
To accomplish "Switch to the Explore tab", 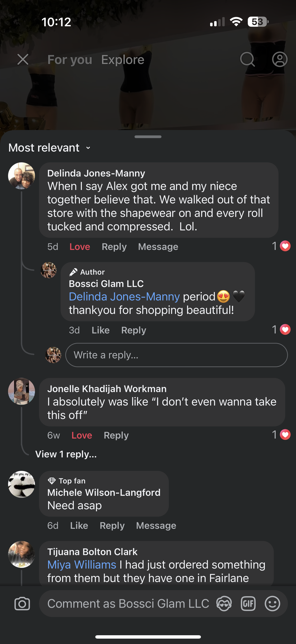I will coord(122,60).
